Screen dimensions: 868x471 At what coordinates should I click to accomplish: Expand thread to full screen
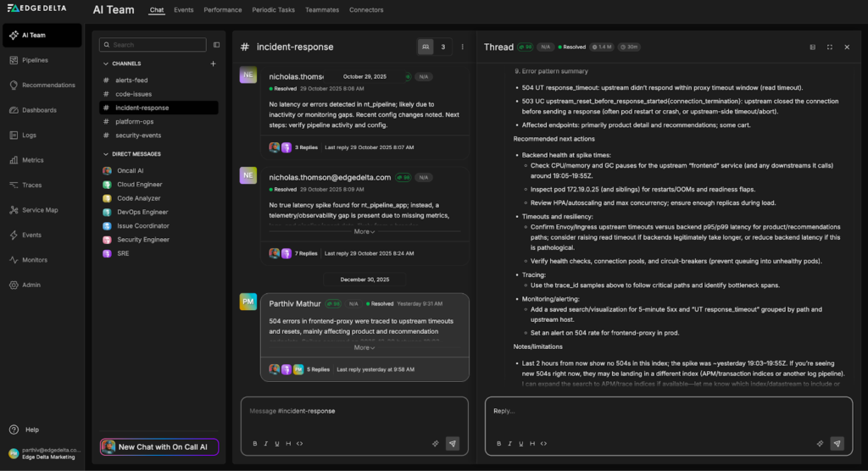(829, 47)
